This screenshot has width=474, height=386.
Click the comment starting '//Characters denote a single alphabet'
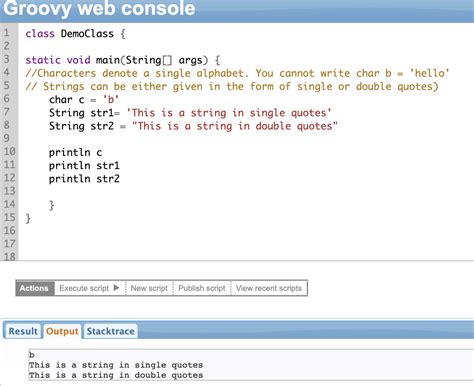point(237,73)
